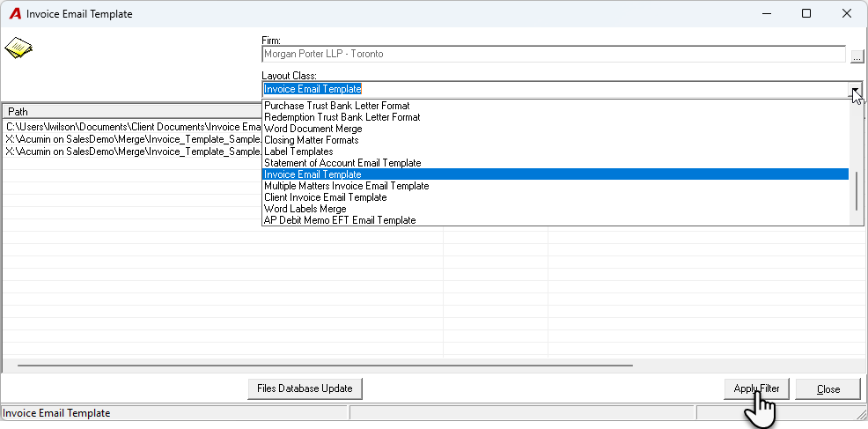Choose Closing Matter Formats option
868x429 pixels.
point(555,140)
